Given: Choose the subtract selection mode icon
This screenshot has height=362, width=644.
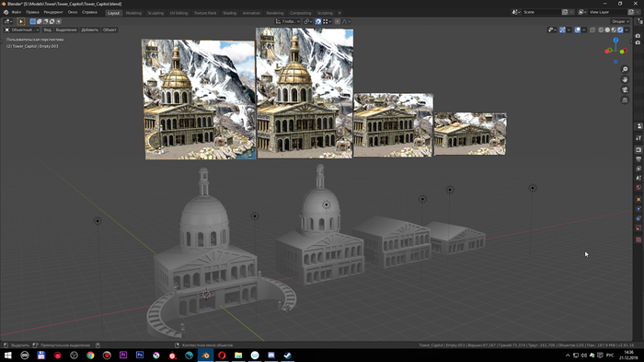Looking at the screenshot, I should point(46,21).
